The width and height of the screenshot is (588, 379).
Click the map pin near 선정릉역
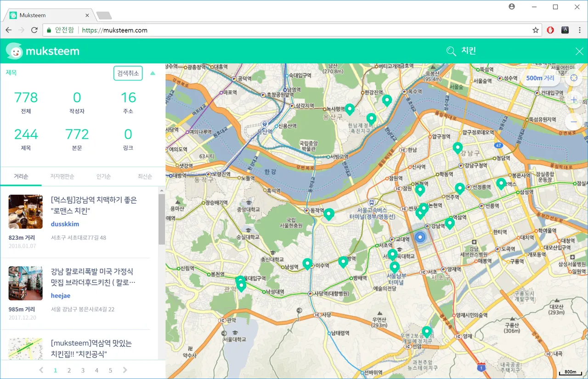[x=460, y=188]
